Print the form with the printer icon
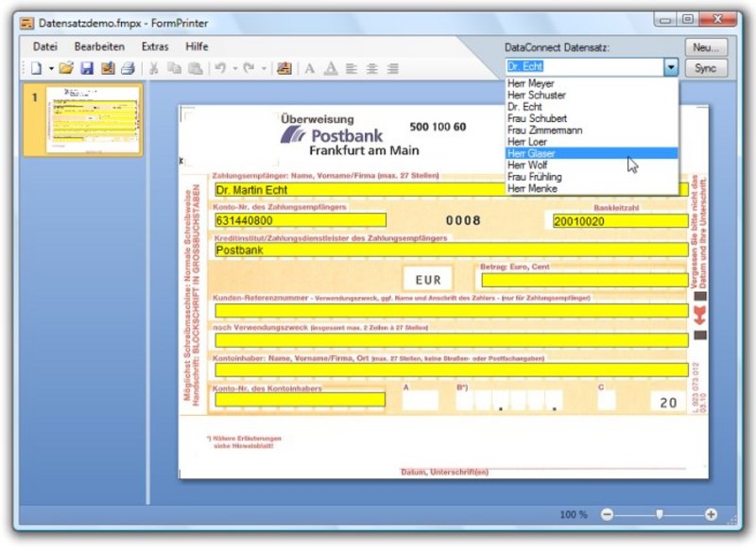The height and width of the screenshot is (553, 756). tap(129, 68)
